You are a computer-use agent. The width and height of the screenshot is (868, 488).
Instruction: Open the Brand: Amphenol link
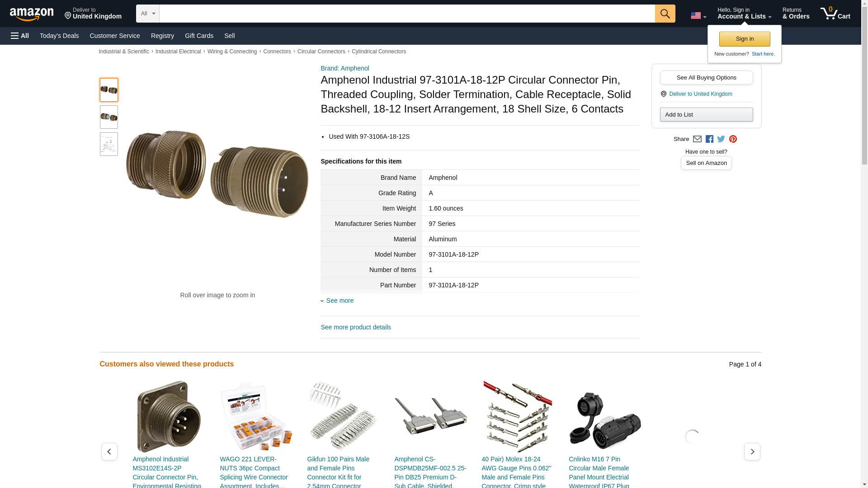coord(344,68)
